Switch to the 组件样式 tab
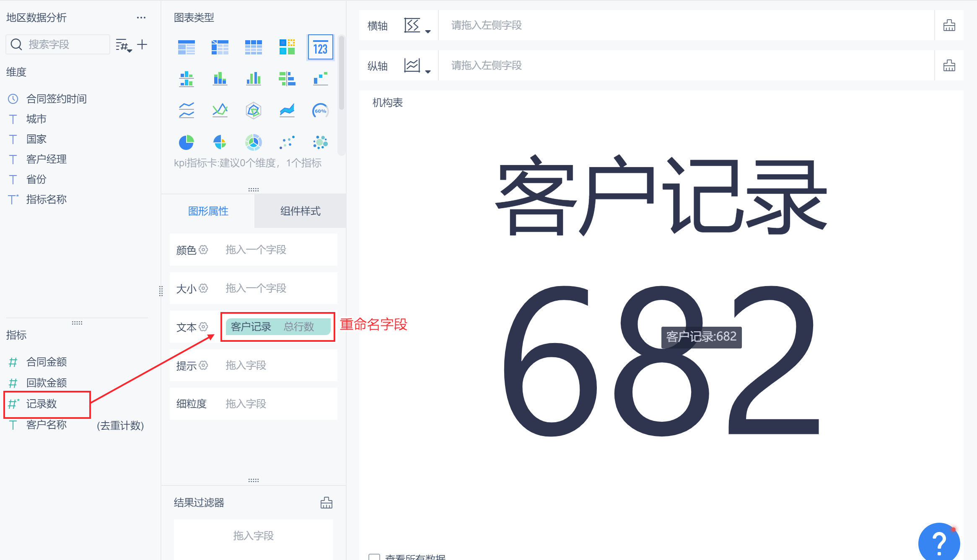 pyautogui.click(x=300, y=211)
